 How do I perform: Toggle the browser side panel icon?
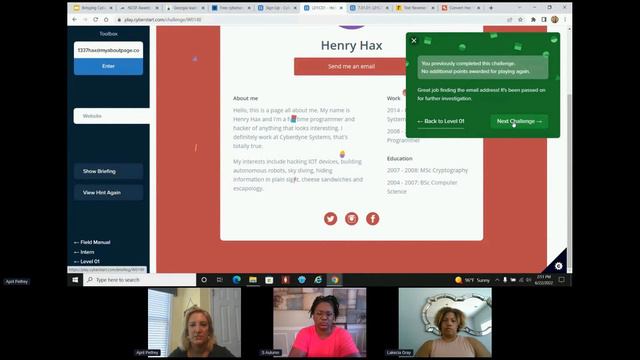click(544, 20)
